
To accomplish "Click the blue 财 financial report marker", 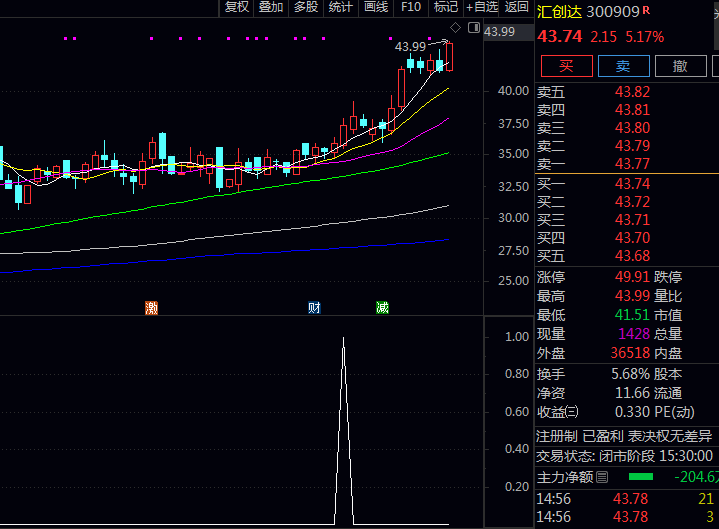I will pos(314,308).
